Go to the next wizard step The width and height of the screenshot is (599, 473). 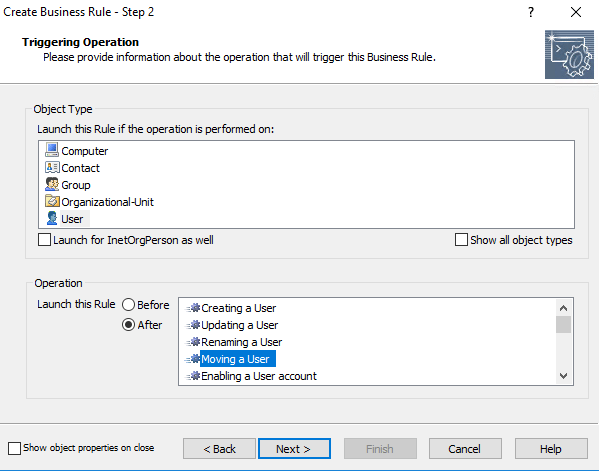tap(294, 449)
